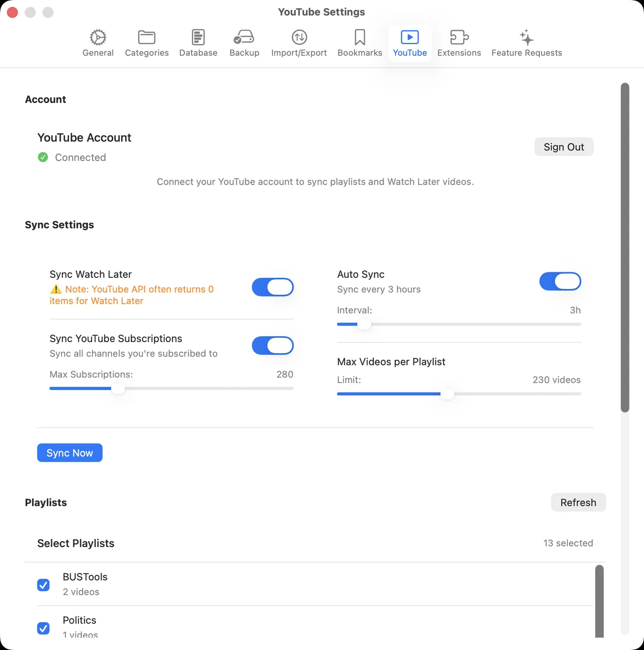The image size is (644, 650).
Task: Click the '13 selected' count text
Action: pos(568,543)
